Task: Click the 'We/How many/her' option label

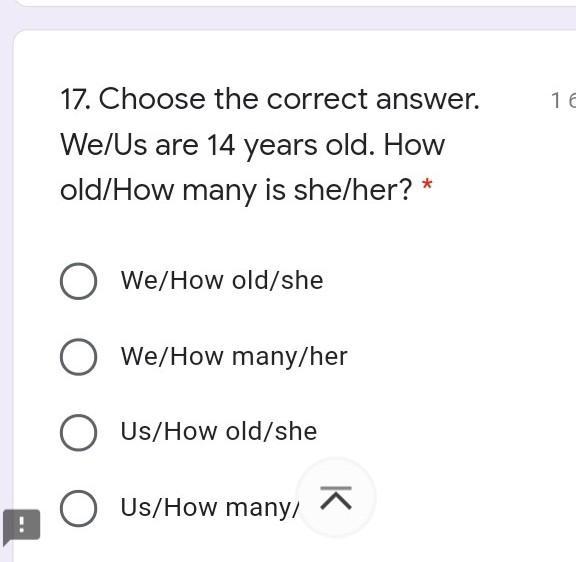Action: pos(234,357)
